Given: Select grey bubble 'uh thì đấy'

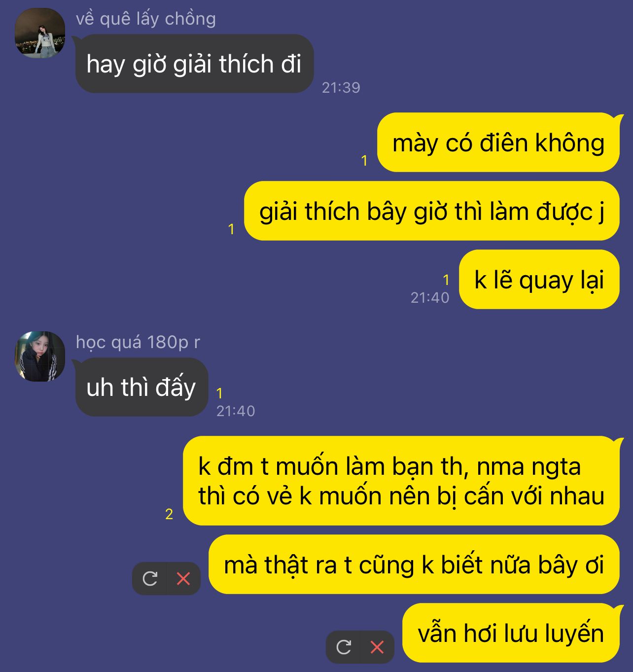Looking at the screenshot, I should pos(141,387).
